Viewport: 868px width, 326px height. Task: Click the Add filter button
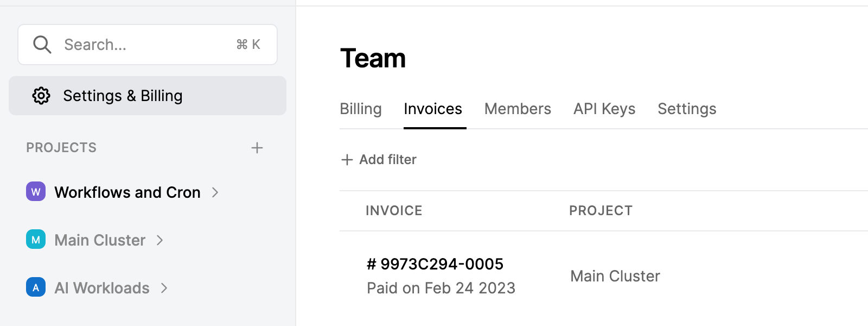(x=379, y=160)
